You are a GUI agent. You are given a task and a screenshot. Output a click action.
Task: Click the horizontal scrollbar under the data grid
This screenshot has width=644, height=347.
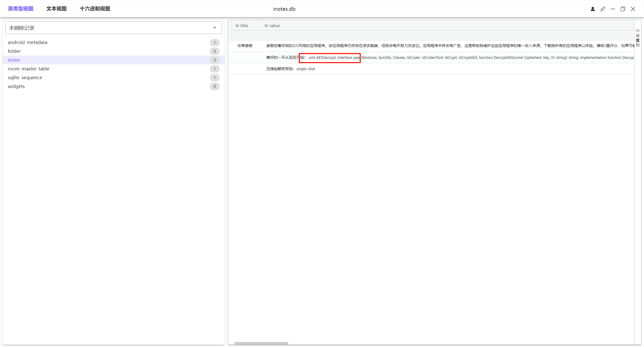click(x=261, y=343)
